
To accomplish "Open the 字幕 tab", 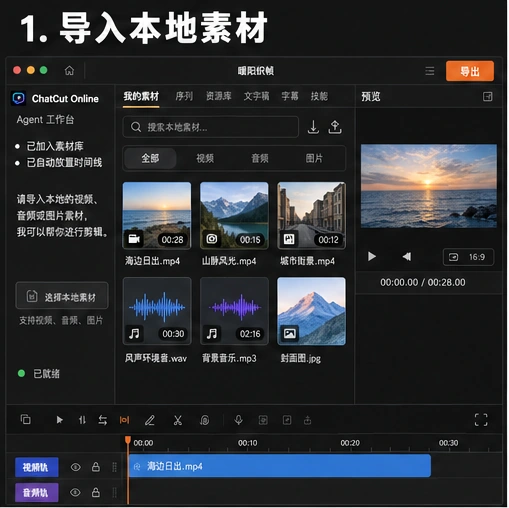I will click(x=290, y=96).
